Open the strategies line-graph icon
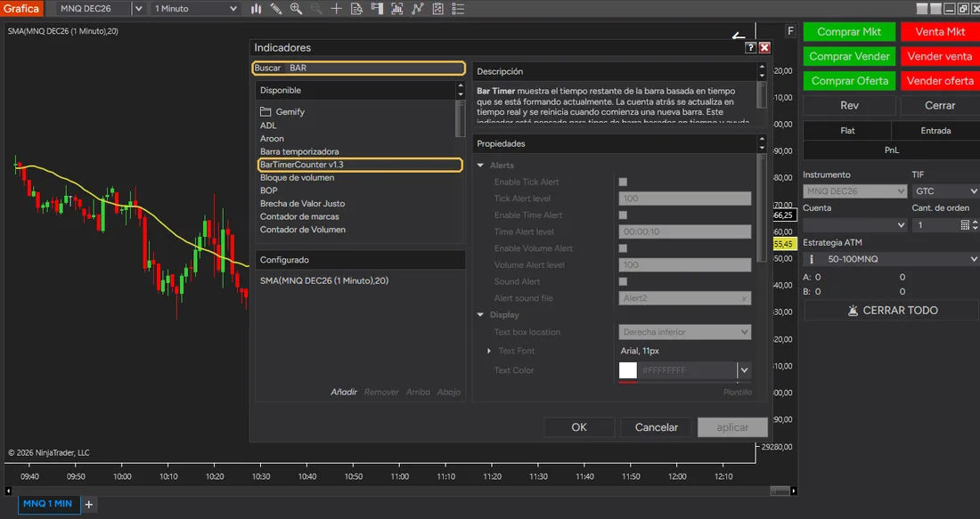 pos(418,9)
